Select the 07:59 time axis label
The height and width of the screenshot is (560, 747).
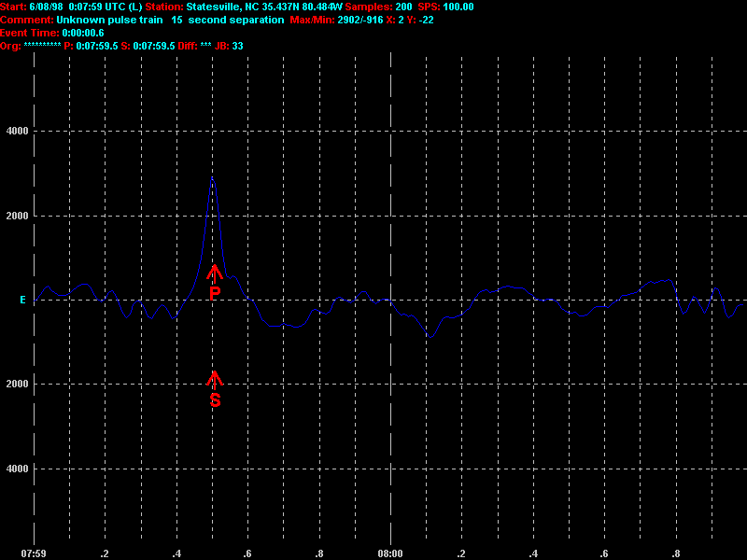coord(35,553)
